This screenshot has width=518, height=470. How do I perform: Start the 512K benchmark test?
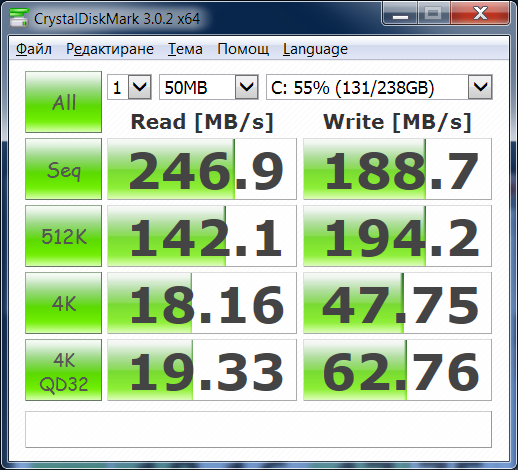coord(63,236)
